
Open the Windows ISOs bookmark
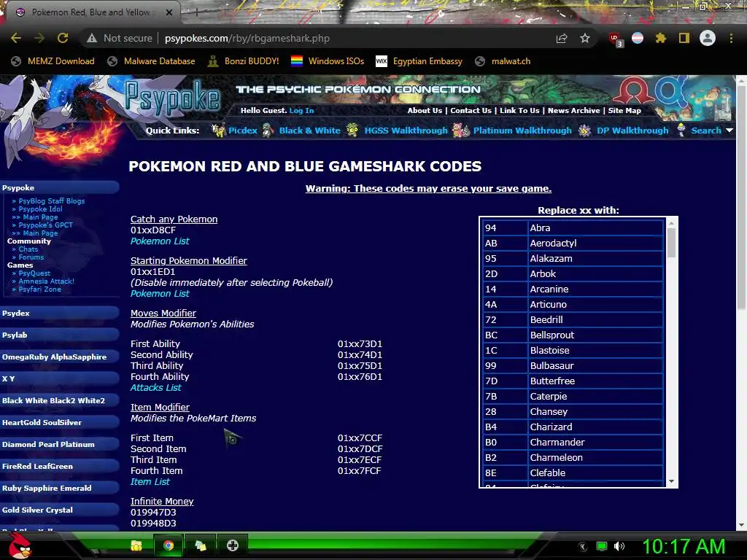pyautogui.click(x=328, y=61)
